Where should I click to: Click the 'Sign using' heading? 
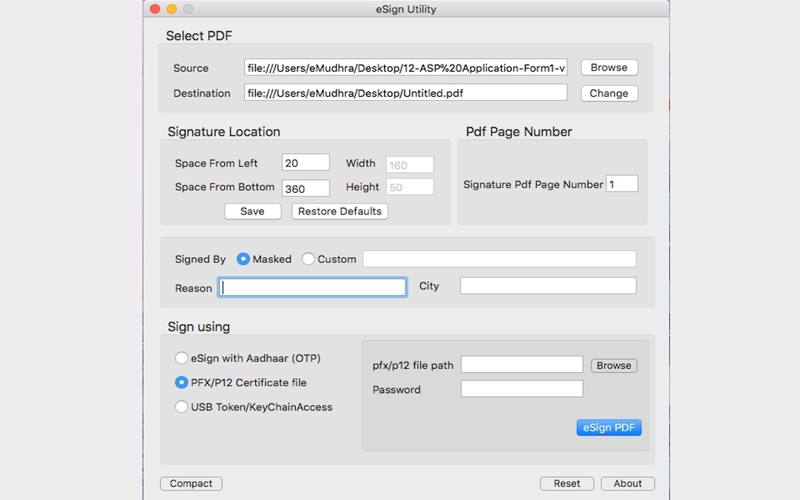199,327
